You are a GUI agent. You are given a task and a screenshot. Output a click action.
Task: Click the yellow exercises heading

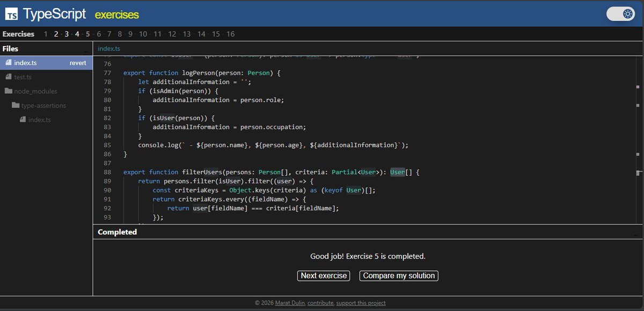(117, 15)
